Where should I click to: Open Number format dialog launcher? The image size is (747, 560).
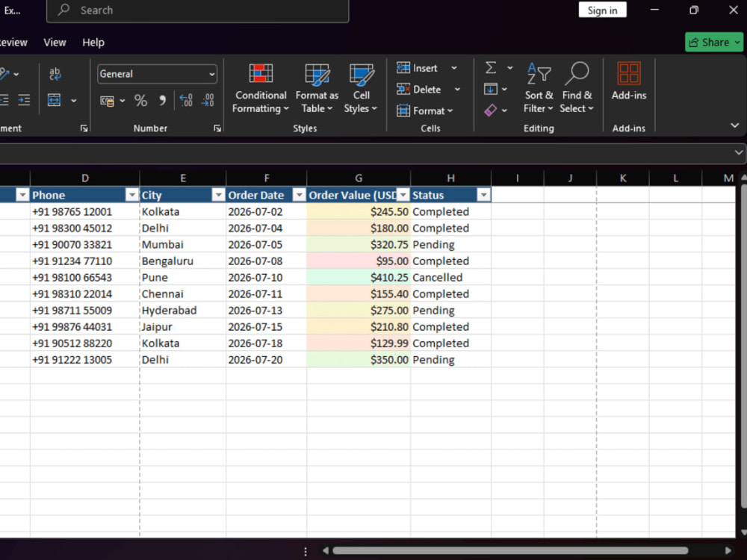click(x=217, y=128)
